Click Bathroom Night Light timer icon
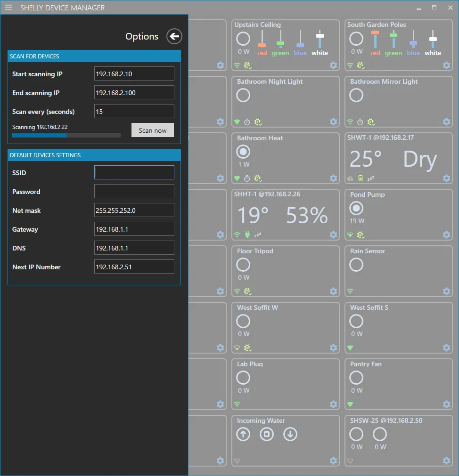Screen dimensions: 459x476 click(x=247, y=122)
